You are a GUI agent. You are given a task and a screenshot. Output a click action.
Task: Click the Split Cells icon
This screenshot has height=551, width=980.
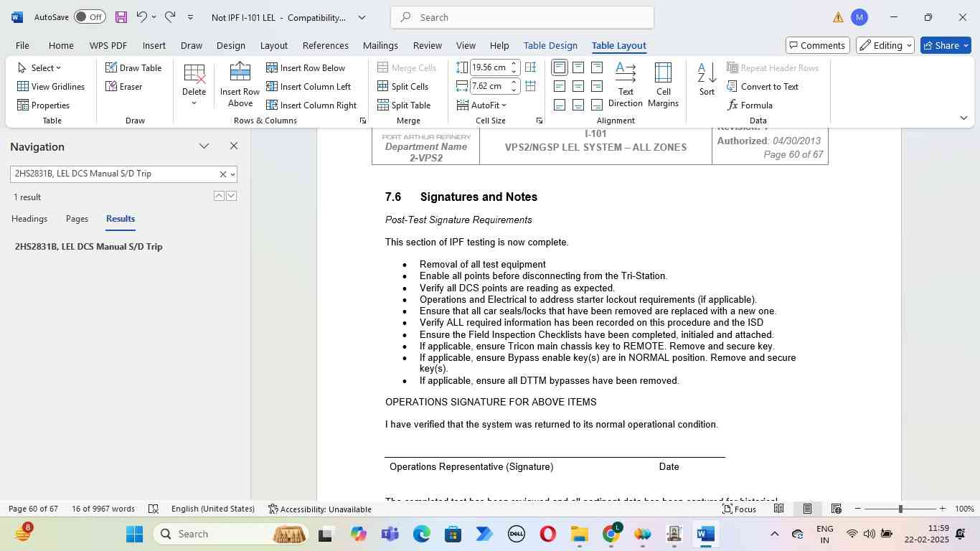[403, 87]
